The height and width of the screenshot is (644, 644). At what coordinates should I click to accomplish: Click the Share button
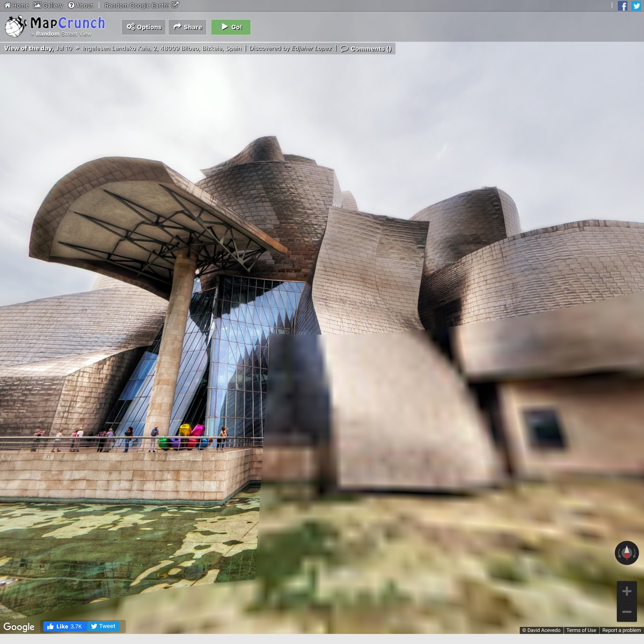(x=187, y=27)
